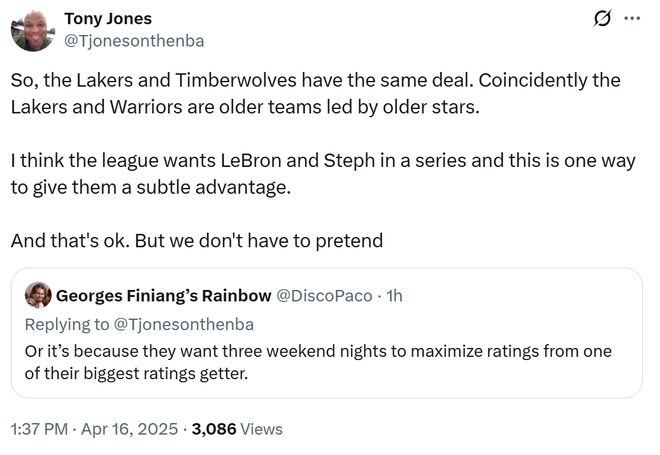Click the Georges Finiang's Rainbow name
The width and height of the screenshot is (660, 455).
[163, 295]
